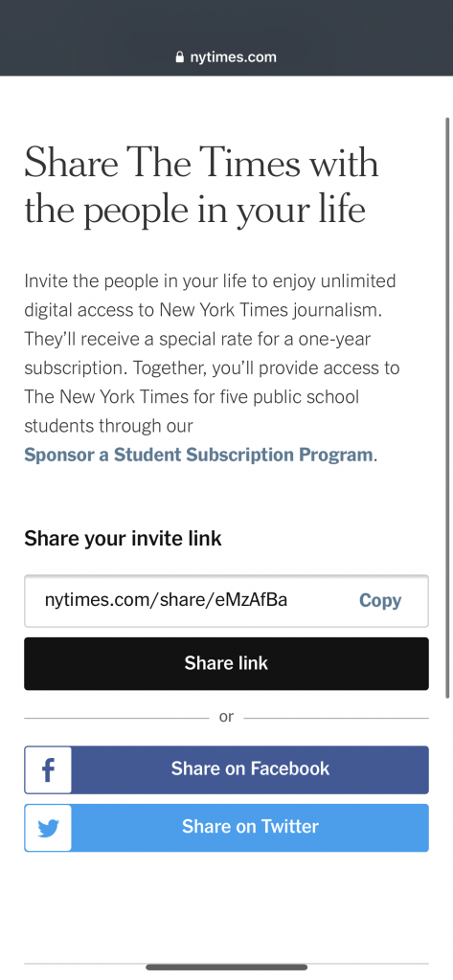Share on Twitter
Screen dimensions: 453x980
[226, 828]
